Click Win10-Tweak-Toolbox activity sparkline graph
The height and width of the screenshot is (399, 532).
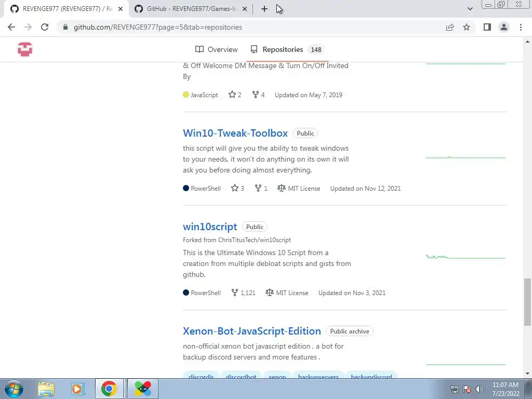click(x=465, y=157)
